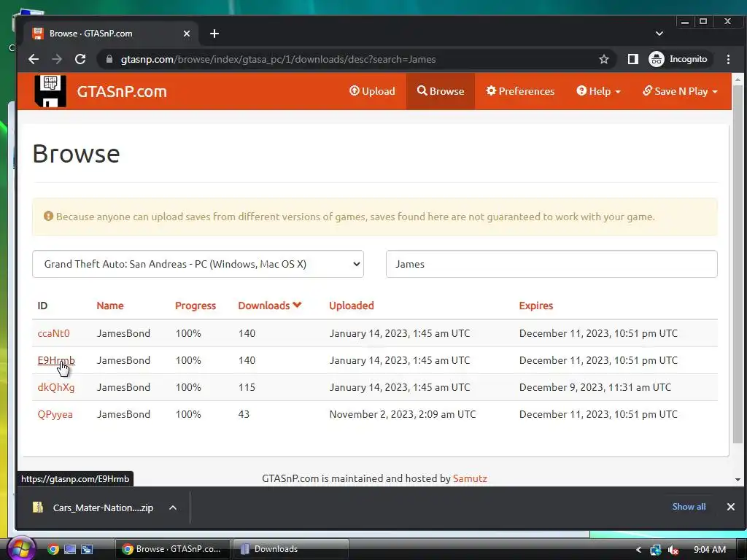Close the Browse · GTASnP.com tab
747x560 pixels.
click(187, 34)
